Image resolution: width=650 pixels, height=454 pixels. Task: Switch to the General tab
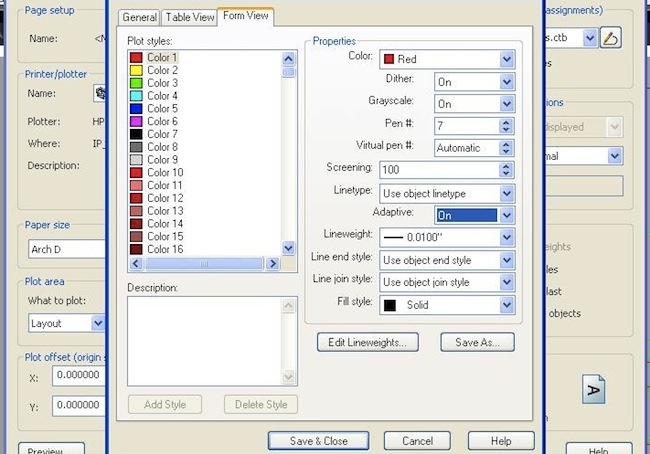coord(139,17)
